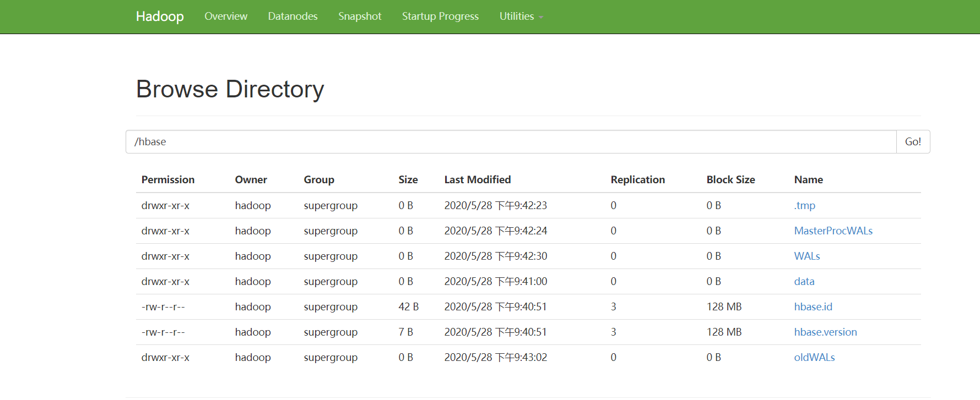View the Startup Progress page
The width and height of the screenshot is (980, 400).
(x=440, y=17)
